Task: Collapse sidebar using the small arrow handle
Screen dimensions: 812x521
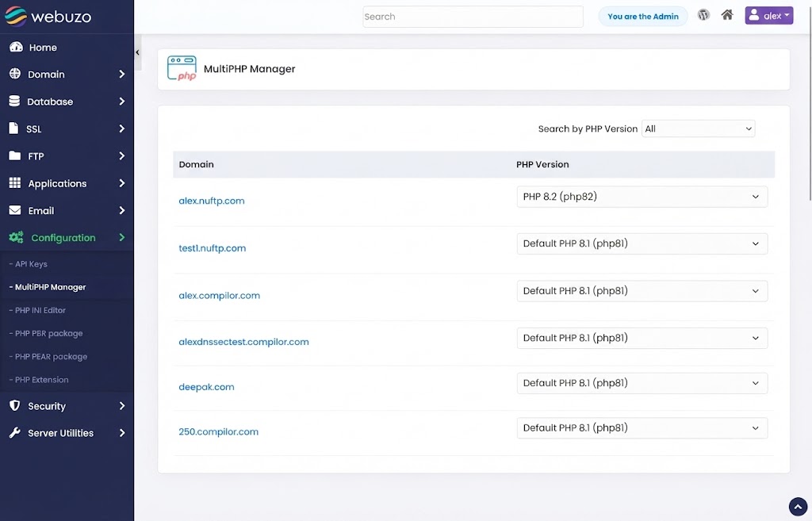Action: [137, 52]
